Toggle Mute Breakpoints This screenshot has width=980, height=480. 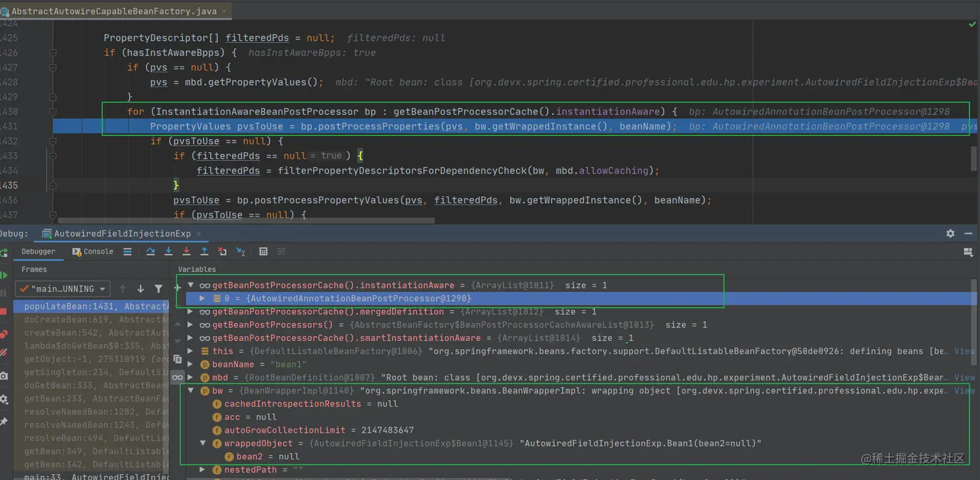[x=3, y=353]
